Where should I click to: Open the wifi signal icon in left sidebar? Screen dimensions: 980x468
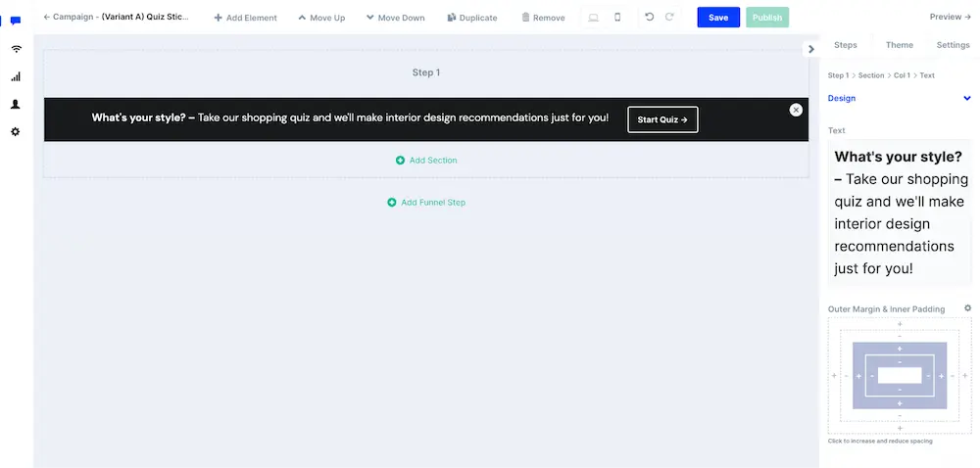click(16, 49)
